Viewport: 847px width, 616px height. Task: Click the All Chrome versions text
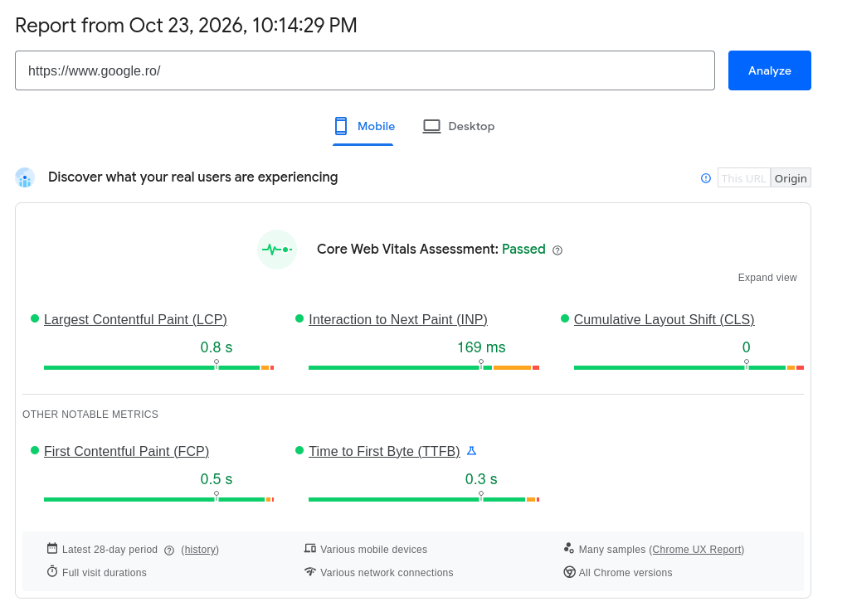click(626, 573)
